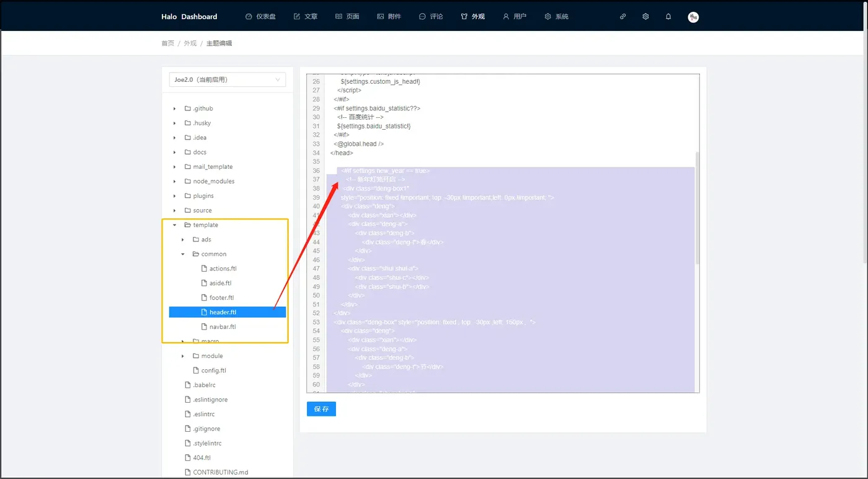The width and height of the screenshot is (868, 479).
Task: Open the link icon in top bar
Action: pyautogui.click(x=622, y=17)
